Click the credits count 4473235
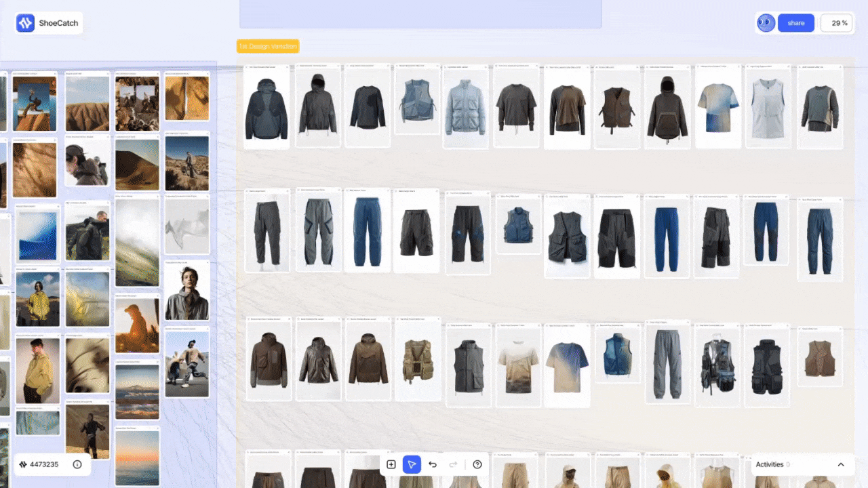 coord(44,464)
